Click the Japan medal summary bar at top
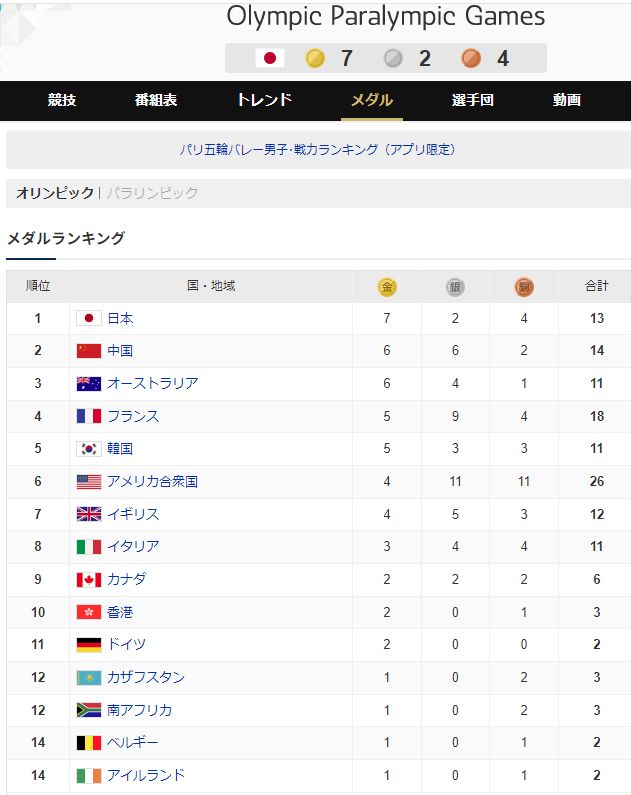This screenshot has height=795, width=631. coord(386,58)
